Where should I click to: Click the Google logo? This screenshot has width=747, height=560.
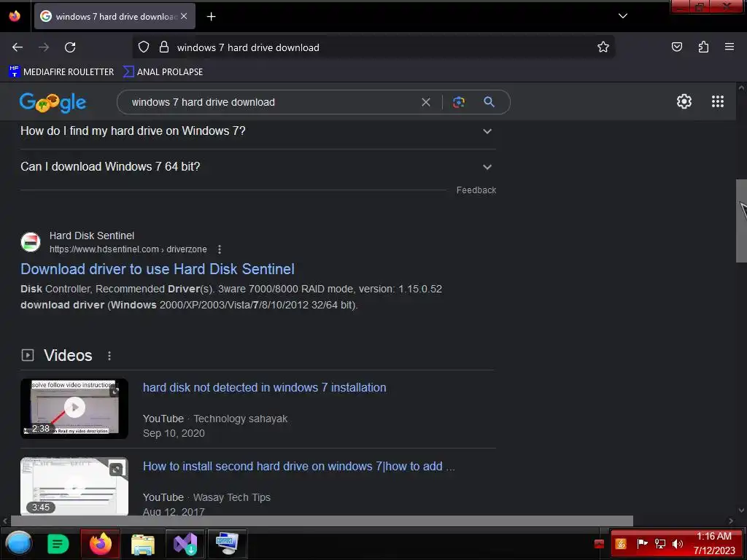pos(53,102)
